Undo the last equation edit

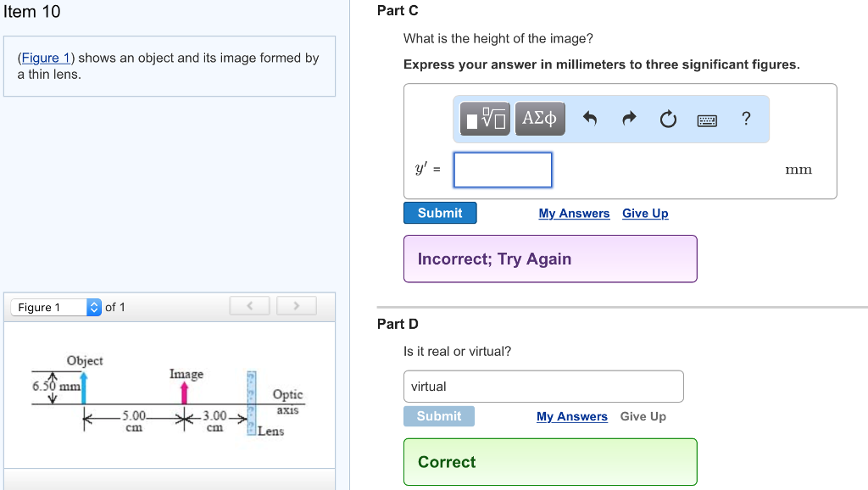point(589,119)
